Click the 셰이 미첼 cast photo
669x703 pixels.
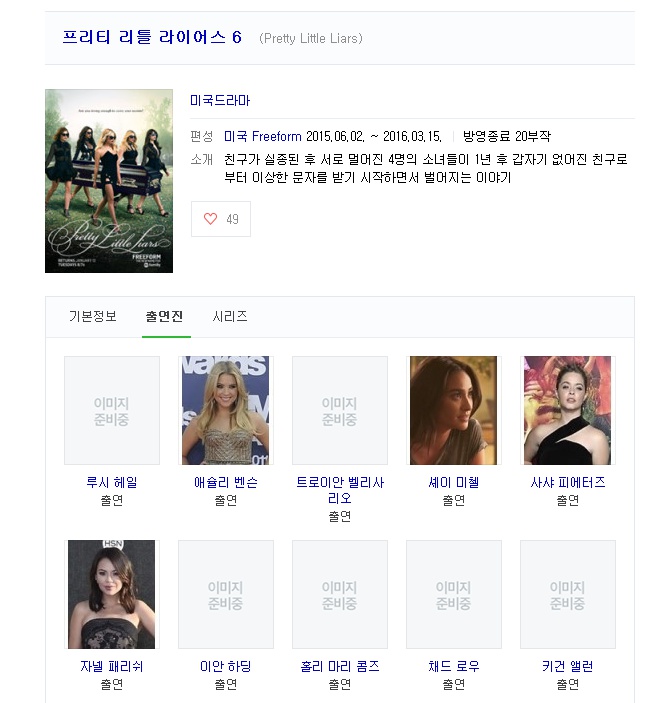[x=454, y=410]
